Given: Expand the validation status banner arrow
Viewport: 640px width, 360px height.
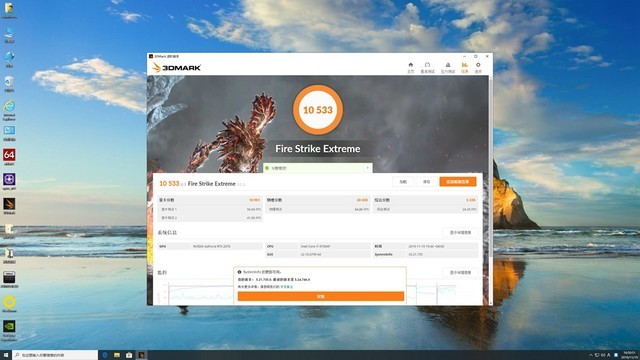Looking at the screenshot, I should tap(367, 168).
